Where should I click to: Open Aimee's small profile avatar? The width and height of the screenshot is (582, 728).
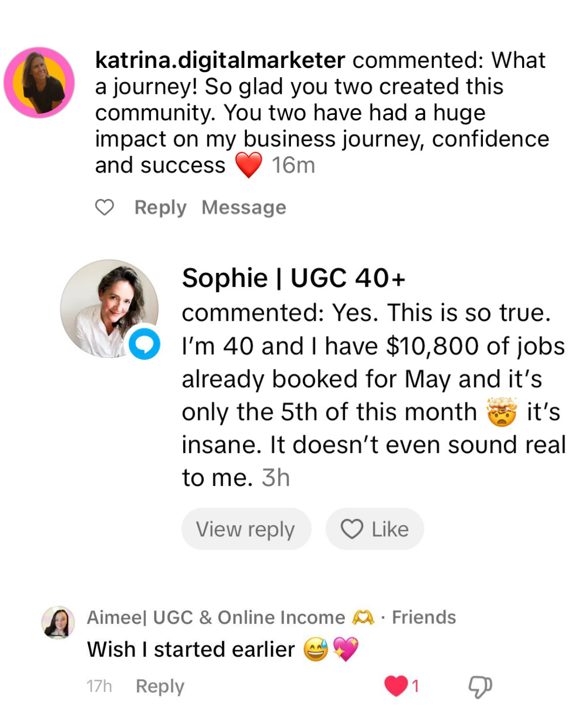pyautogui.click(x=58, y=622)
